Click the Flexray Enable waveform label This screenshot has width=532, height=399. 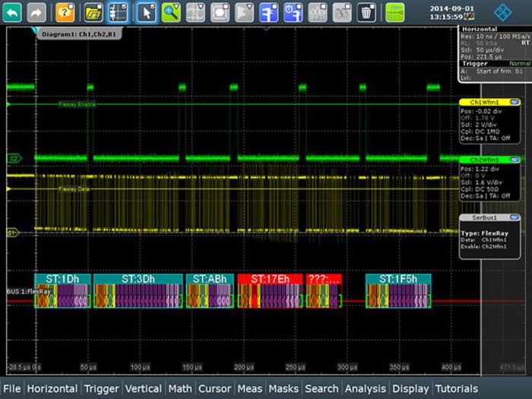[77, 104]
